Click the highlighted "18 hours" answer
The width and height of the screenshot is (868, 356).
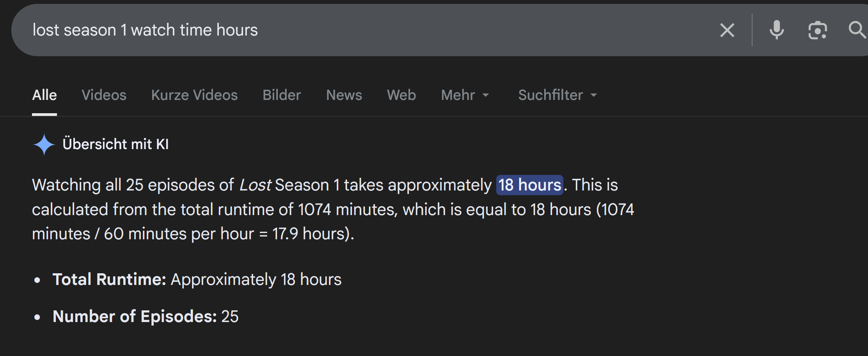529,185
